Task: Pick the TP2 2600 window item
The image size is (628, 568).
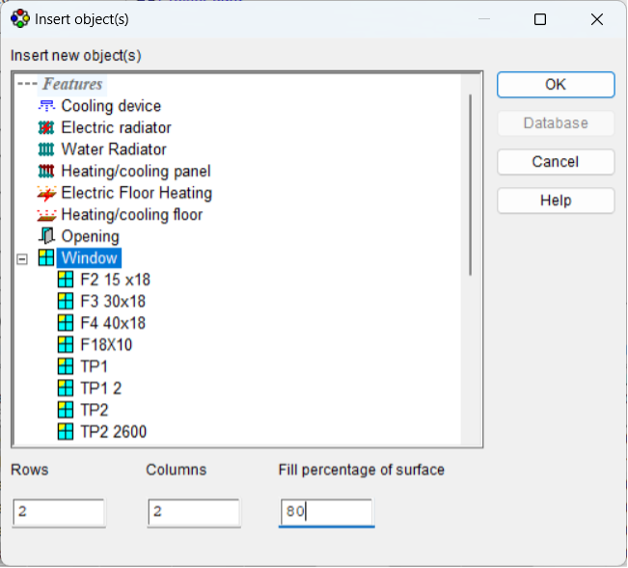Action: click(113, 432)
